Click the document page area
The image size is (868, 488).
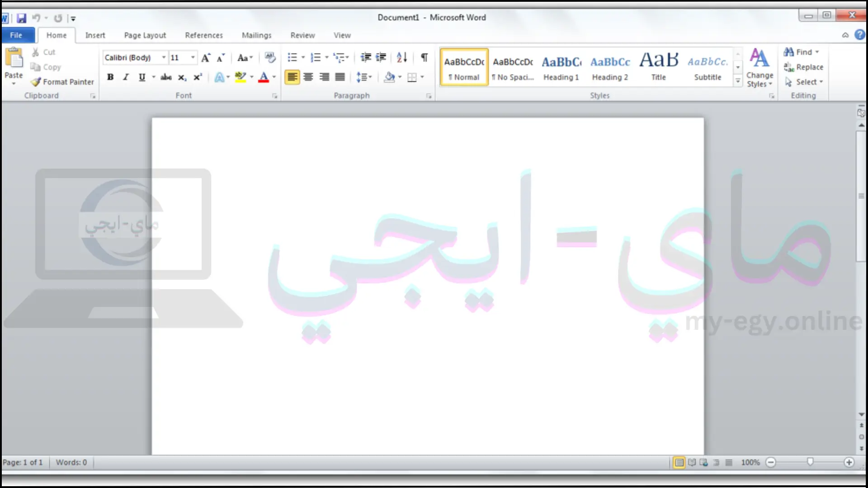click(429, 286)
